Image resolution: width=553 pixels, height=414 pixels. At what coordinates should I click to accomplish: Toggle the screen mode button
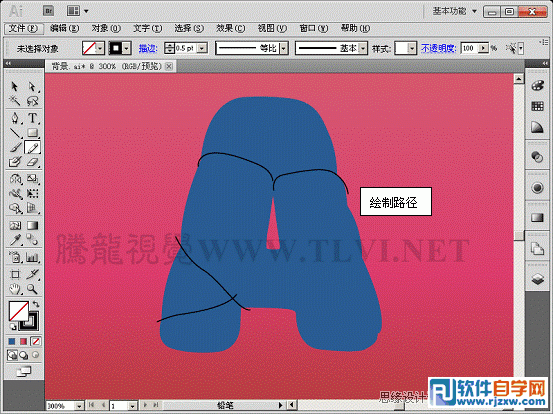click(x=24, y=371)
